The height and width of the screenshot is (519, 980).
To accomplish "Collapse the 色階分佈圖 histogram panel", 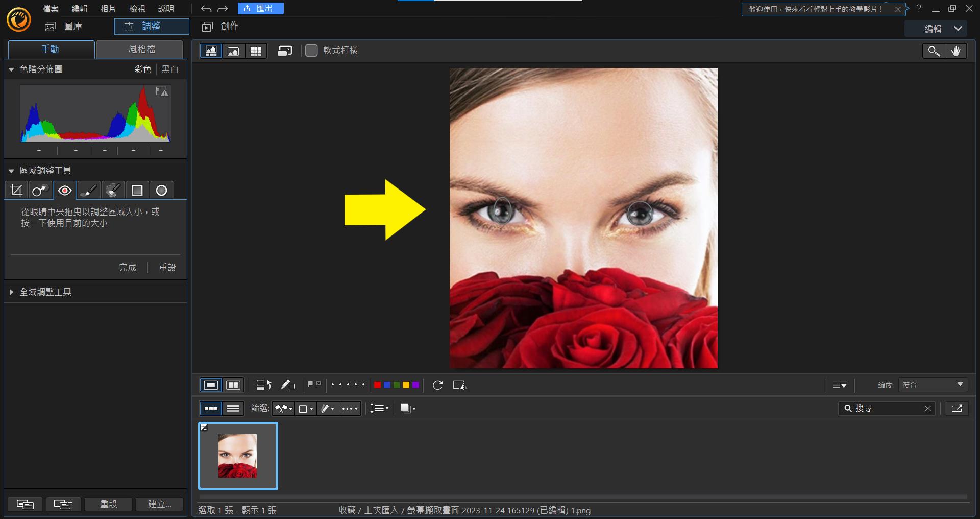I will pos(11,69).
